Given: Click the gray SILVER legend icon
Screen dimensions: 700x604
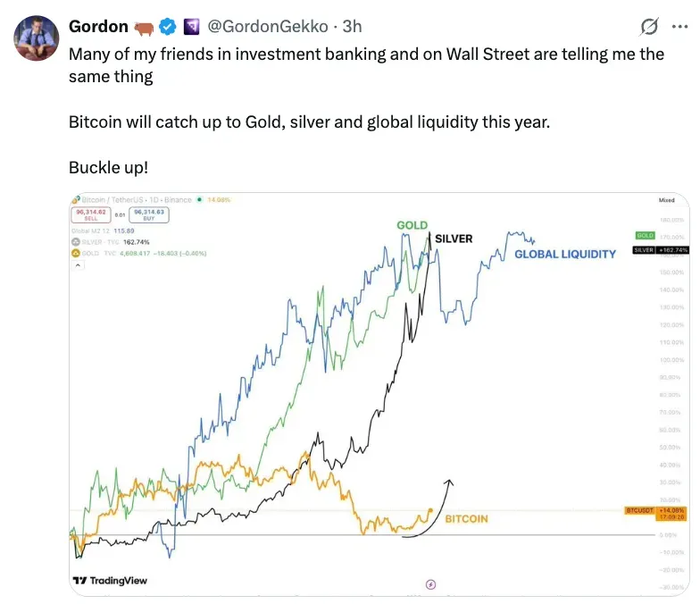Looking at the screenshot, I should click(75, 242).
